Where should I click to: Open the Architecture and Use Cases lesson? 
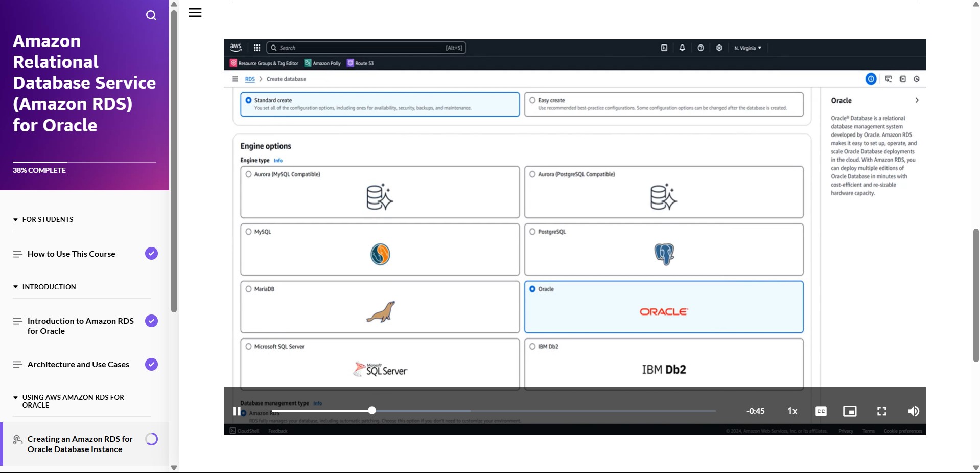pos(78,365)
